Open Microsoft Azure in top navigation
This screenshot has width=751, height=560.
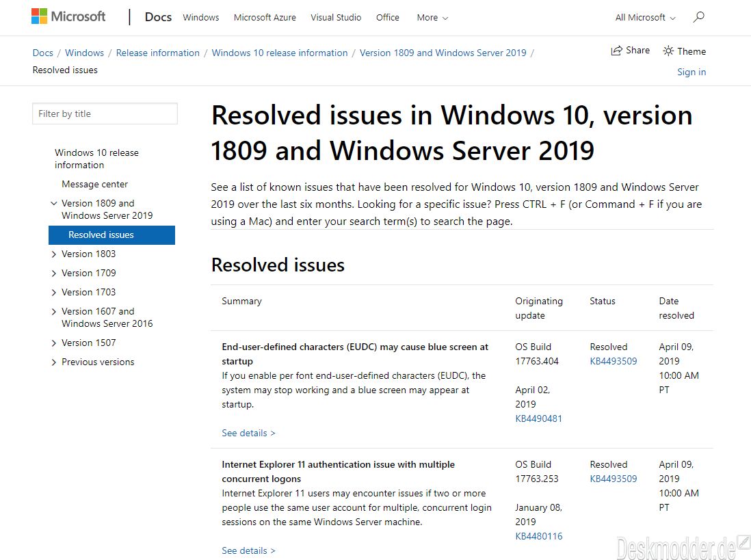coord(265,18)
